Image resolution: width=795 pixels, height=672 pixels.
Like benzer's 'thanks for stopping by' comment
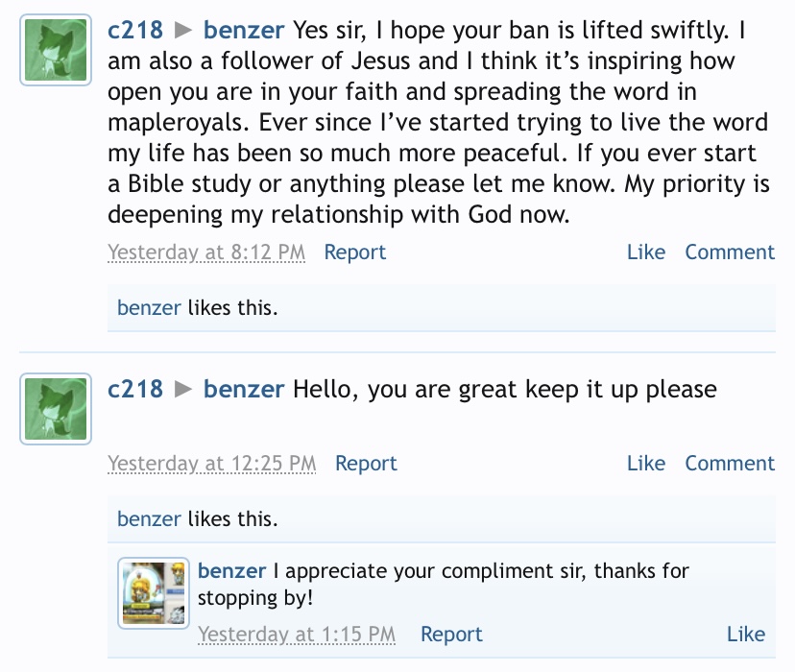(746, 635)
